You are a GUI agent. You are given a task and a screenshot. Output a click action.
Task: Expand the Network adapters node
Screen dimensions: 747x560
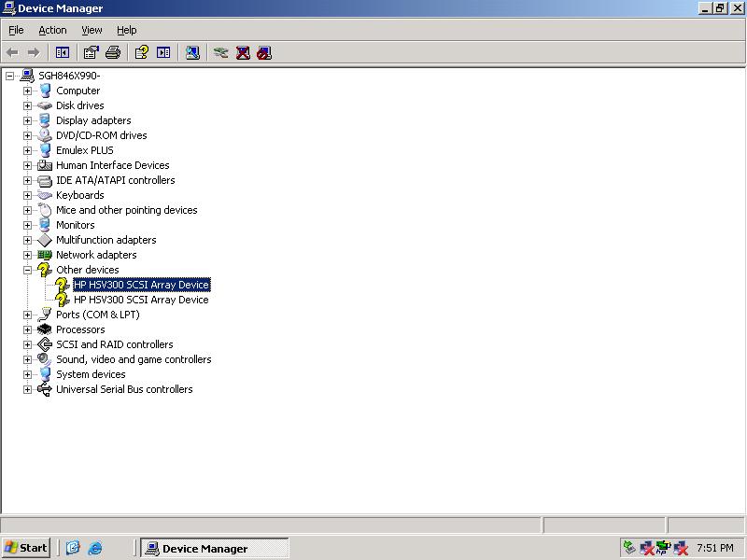(27, 255)
